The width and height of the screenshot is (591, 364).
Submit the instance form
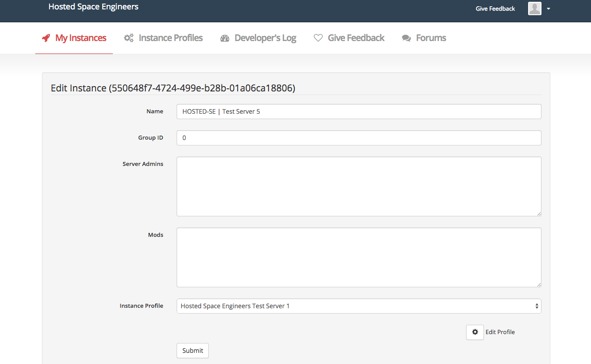(193, 351)
